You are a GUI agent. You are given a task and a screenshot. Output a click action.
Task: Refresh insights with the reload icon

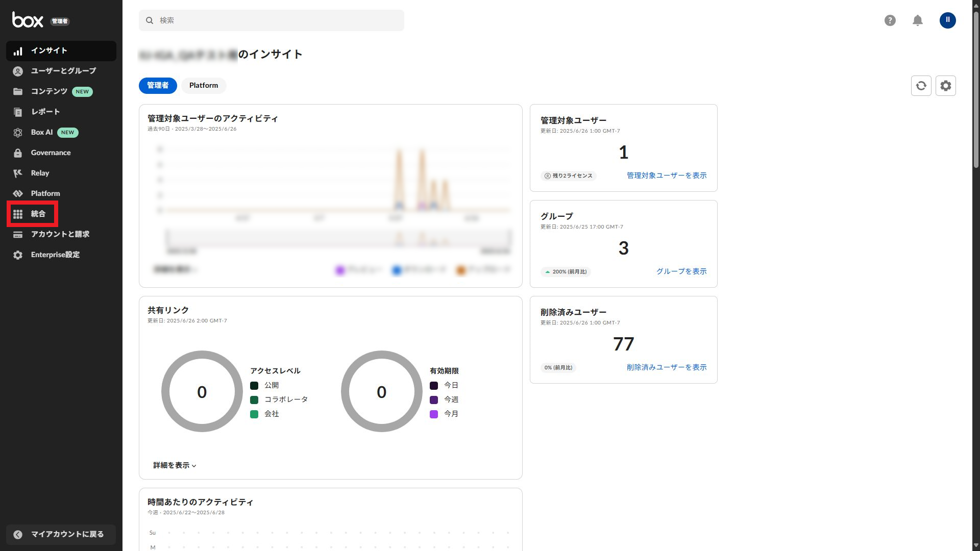point(921,86)
